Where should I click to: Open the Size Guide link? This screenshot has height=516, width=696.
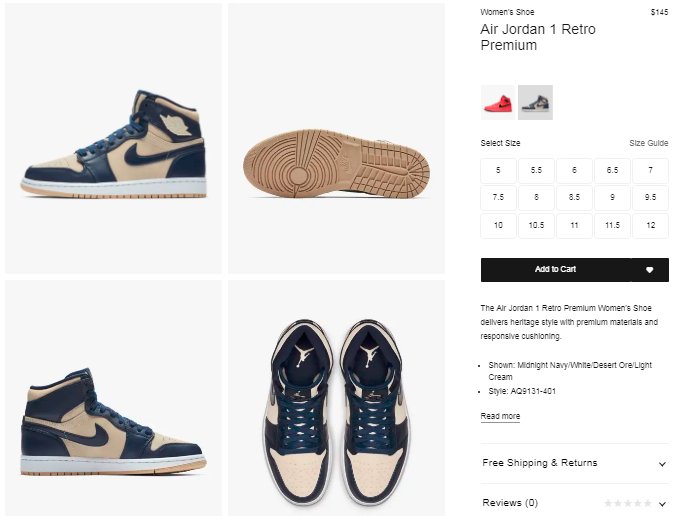pos(649,143)
